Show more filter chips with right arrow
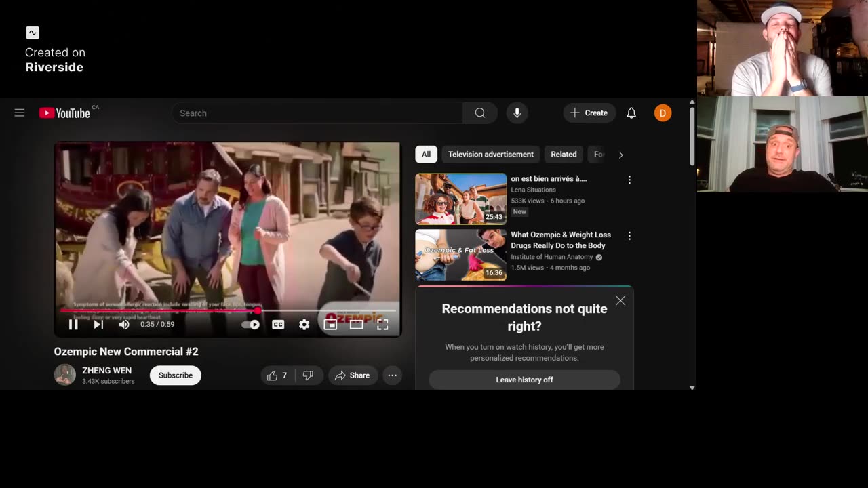The height and width of the screenshot is (488, 868). click(620, 155)
